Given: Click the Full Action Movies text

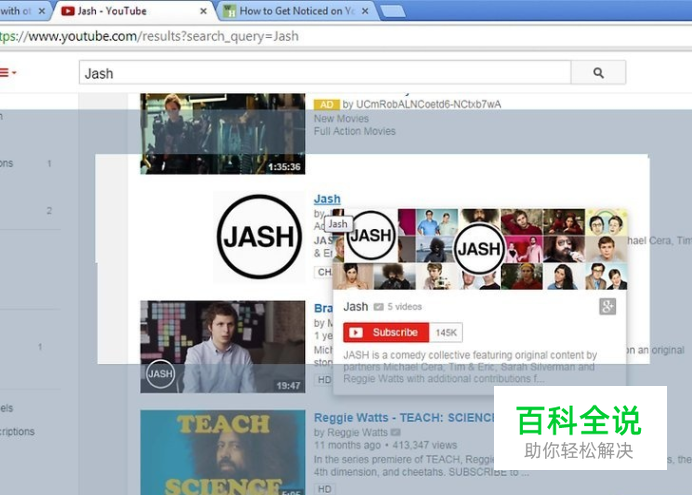Looking at the screenshot, I should [x=354, y=131].
